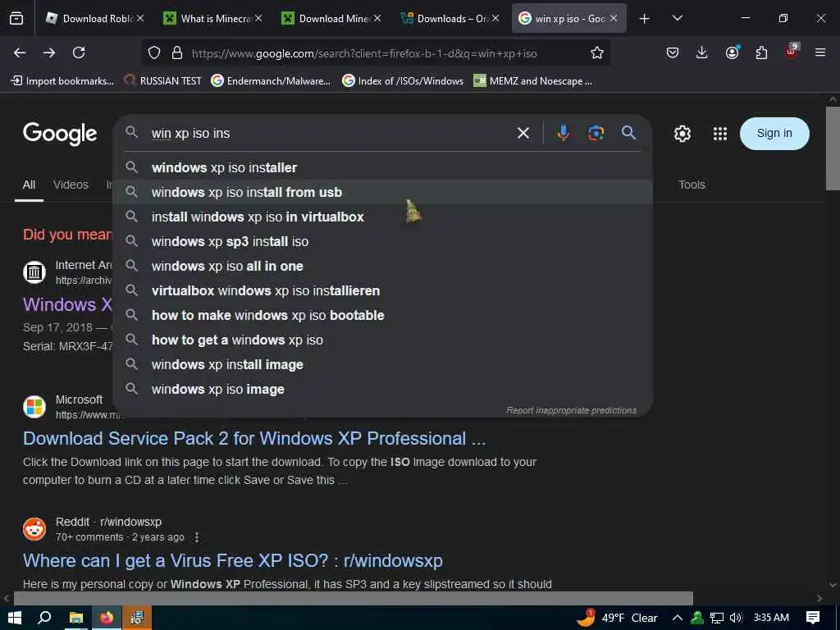This screenshot has height=630, width=840.
Task: Select suggestion windows xp sp3 install iso
Action: (x=382, y=242)
